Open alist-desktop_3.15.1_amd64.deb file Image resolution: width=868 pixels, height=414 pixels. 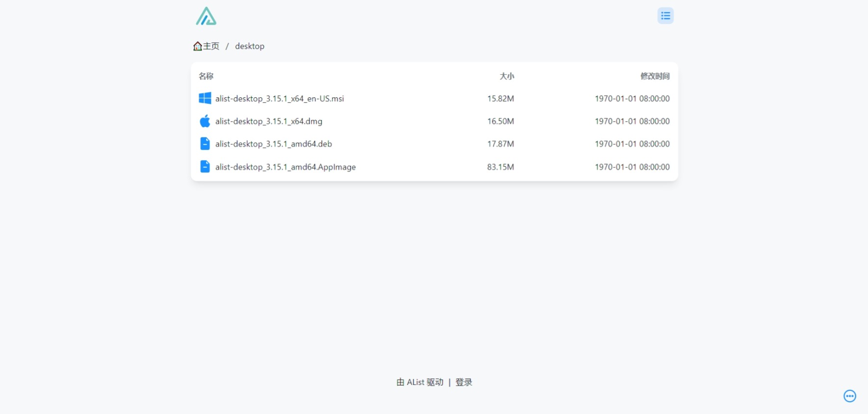coord(274,144)
